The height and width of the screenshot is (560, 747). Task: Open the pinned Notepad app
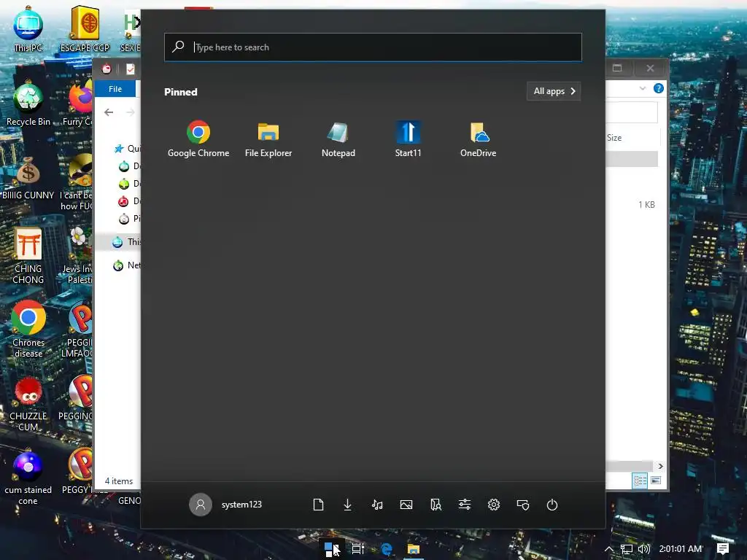tap(338, 139)
